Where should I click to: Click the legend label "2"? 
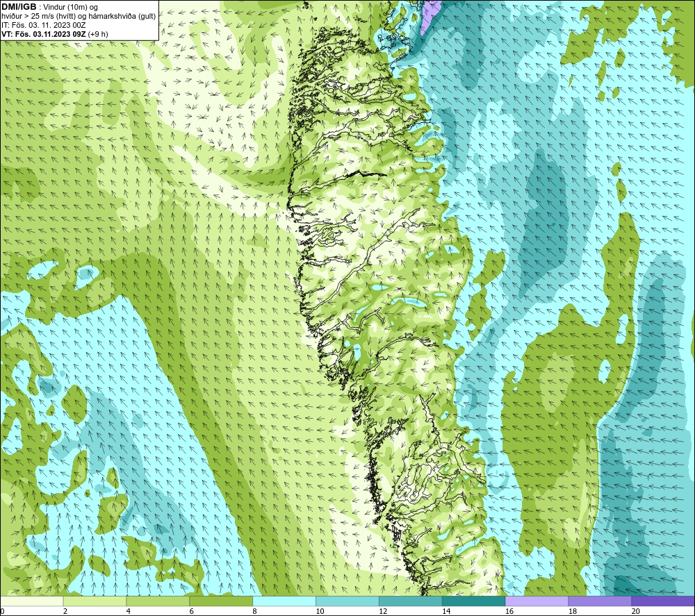pyautogui.click(x=65, y=611)
